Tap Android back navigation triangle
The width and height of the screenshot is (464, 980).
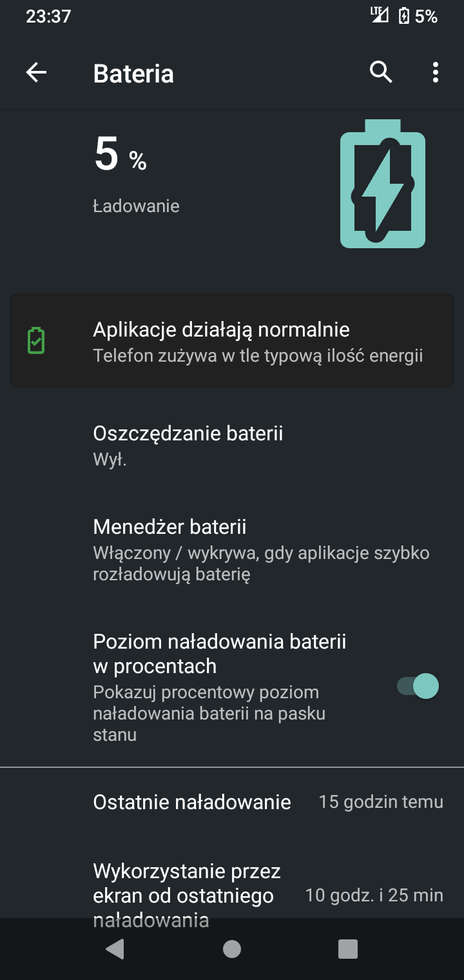(x=115, y=948)
